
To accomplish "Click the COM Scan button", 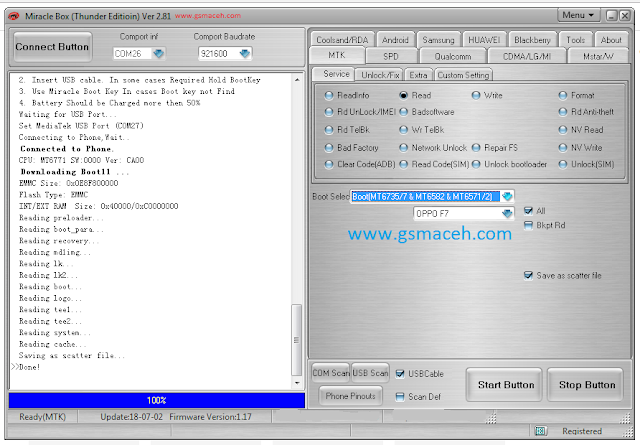I will [331, 373].
